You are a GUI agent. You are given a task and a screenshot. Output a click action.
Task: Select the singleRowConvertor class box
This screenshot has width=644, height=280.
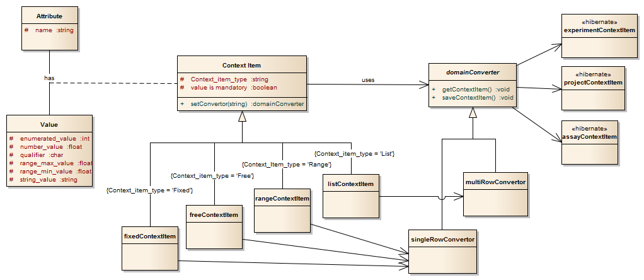point(442,240)
